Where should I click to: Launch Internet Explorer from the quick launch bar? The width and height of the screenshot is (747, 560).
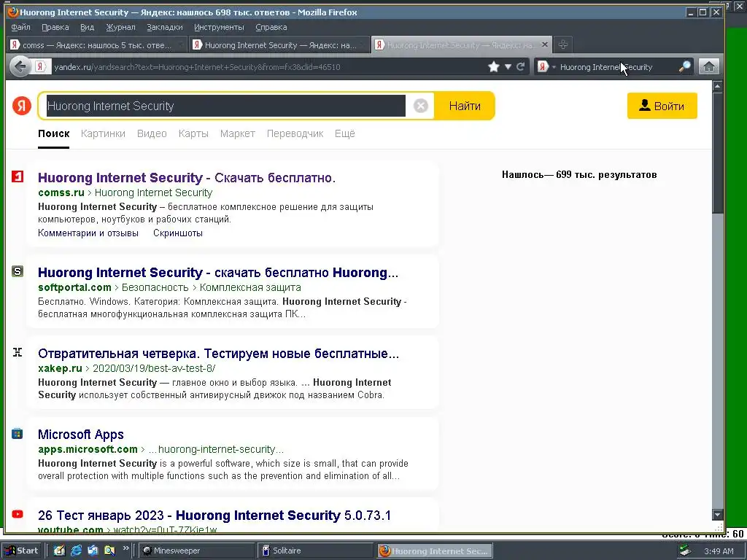76,551
